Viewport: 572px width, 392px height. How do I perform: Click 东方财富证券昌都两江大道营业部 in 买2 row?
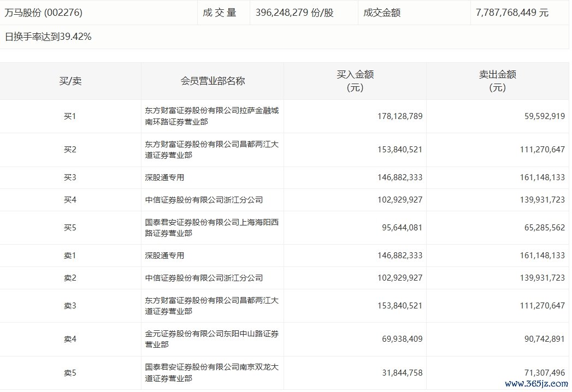click(x=212, y=150)
